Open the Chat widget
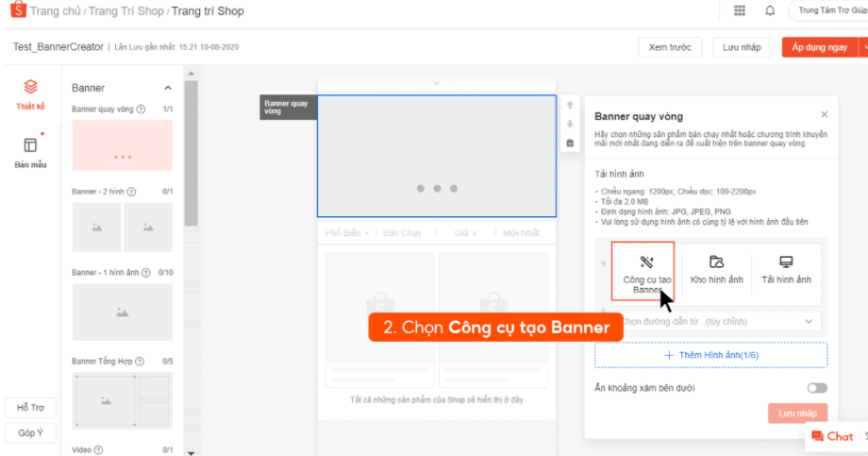Viewport: 868px width, 456px height. pos(832,436)
